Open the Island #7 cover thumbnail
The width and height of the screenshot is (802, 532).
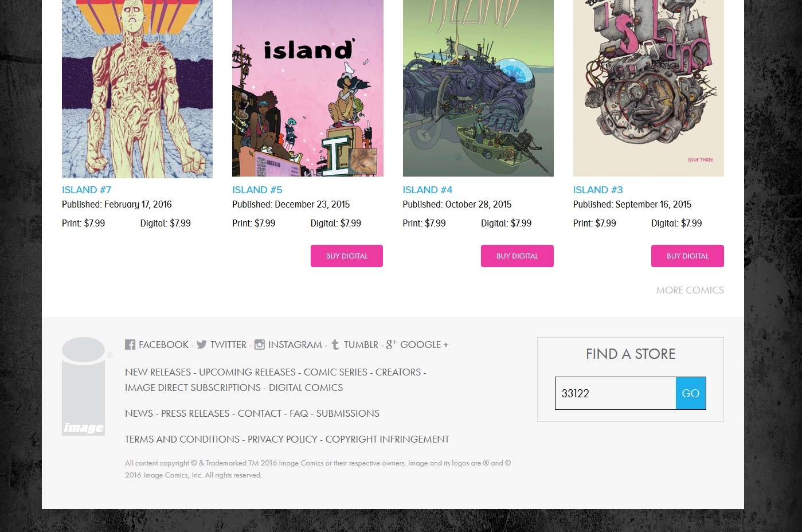pos(137,89)
